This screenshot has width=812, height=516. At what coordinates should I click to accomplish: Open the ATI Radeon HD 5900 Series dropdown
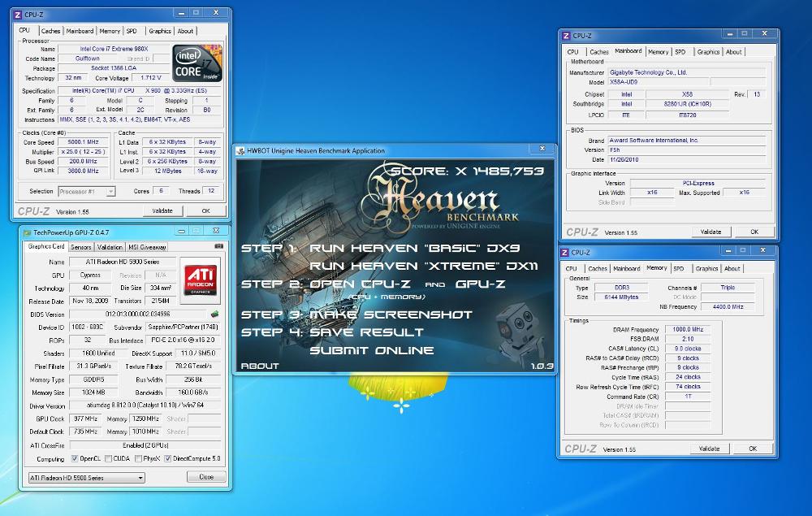tap(87, 478)
